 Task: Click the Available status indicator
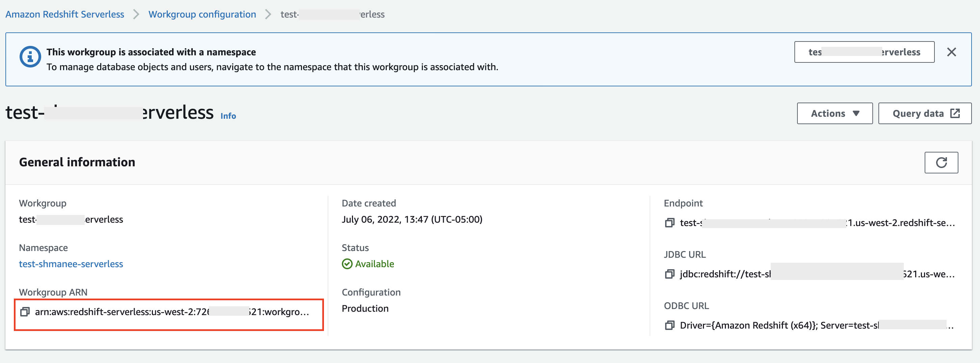coord(368,264)
